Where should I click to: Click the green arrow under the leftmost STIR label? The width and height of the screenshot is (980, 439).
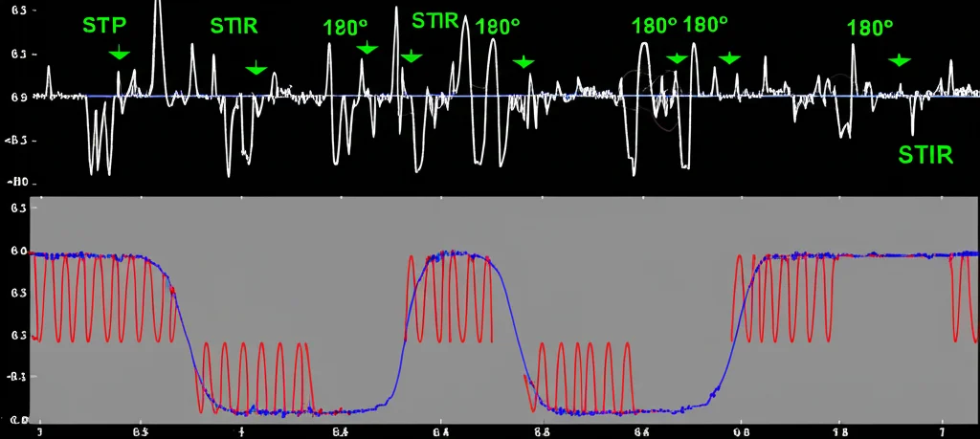(x=256, y=68)
